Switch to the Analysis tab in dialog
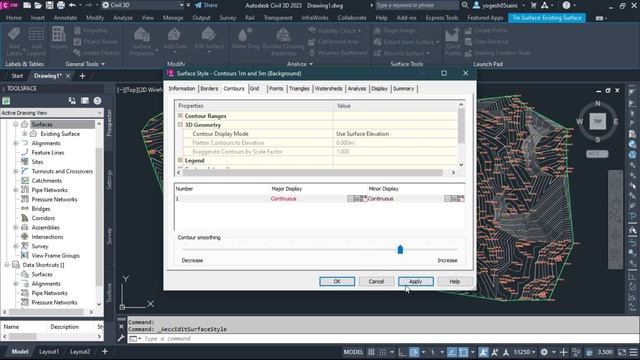 pos(357,89)
